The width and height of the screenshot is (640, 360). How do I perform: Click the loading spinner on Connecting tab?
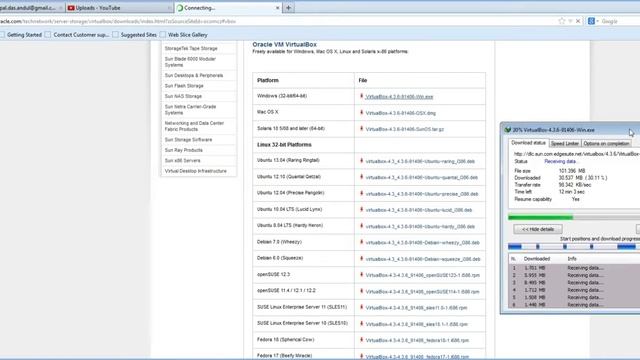[x=180, y=8]
